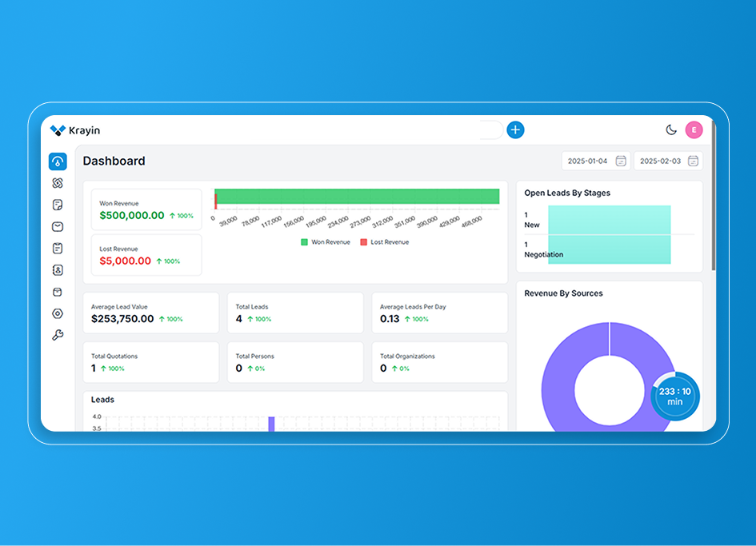The width and height of the screenshot is (756, 546).
Task: Open the 2025-02-03 end date picker
Action: tap(666, 161)
